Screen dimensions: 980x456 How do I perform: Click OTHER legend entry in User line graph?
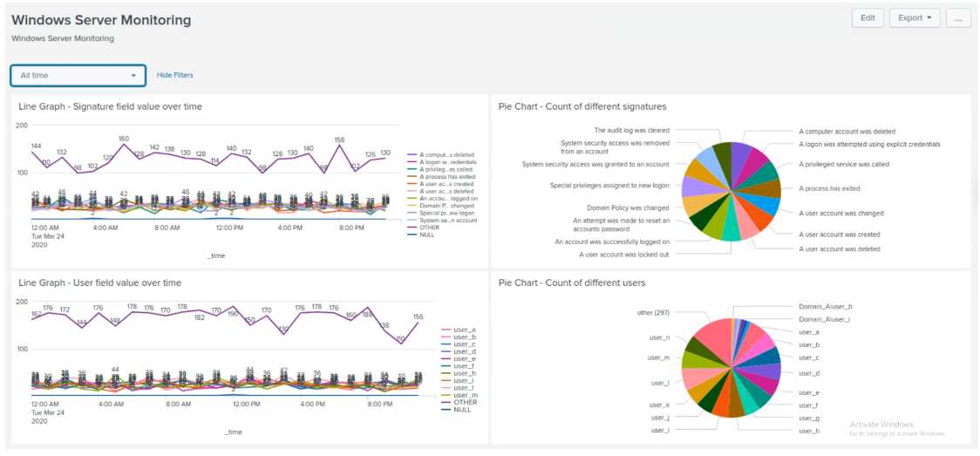(457, 402)
